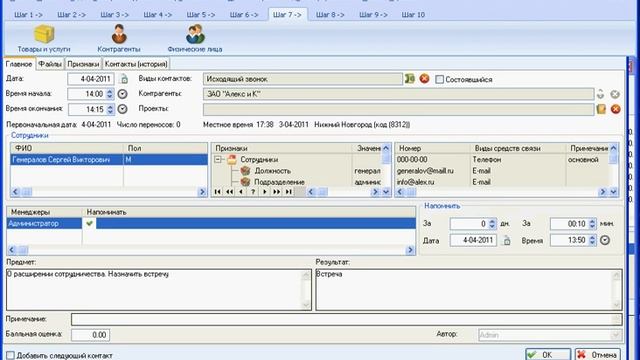
Task: Select info@alex.ru row
Action: point(502,182)
